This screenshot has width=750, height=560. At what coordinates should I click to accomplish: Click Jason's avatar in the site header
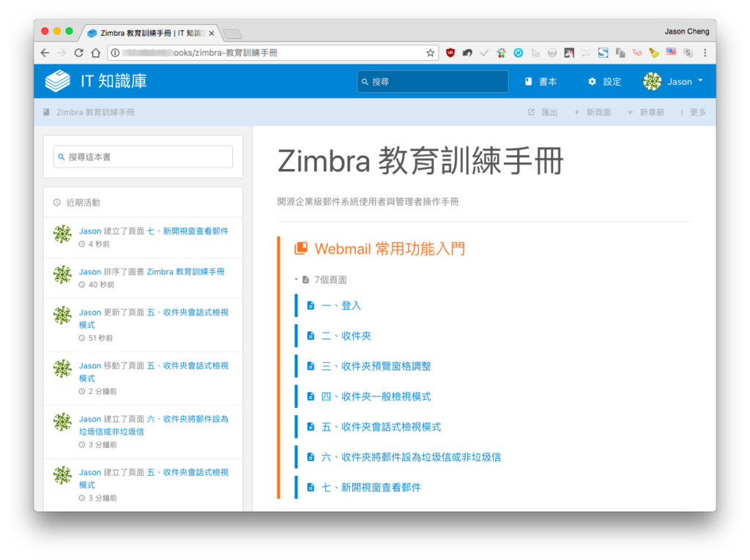click(x=652, y=81)
